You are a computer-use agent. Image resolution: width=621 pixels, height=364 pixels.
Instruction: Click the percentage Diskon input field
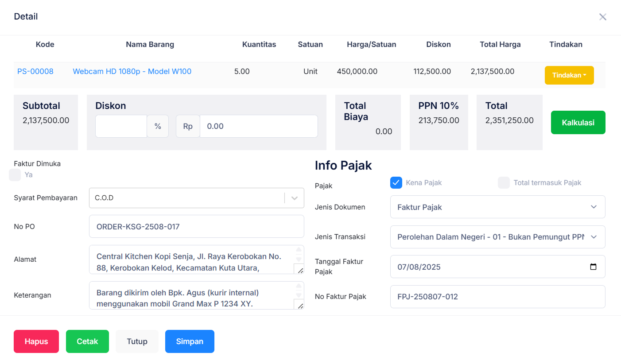coord(120,126)
